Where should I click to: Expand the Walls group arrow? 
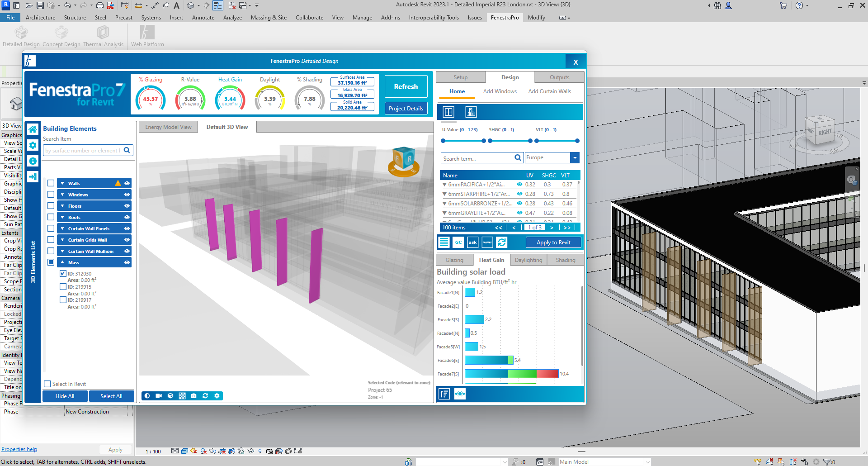coord(62,183)
